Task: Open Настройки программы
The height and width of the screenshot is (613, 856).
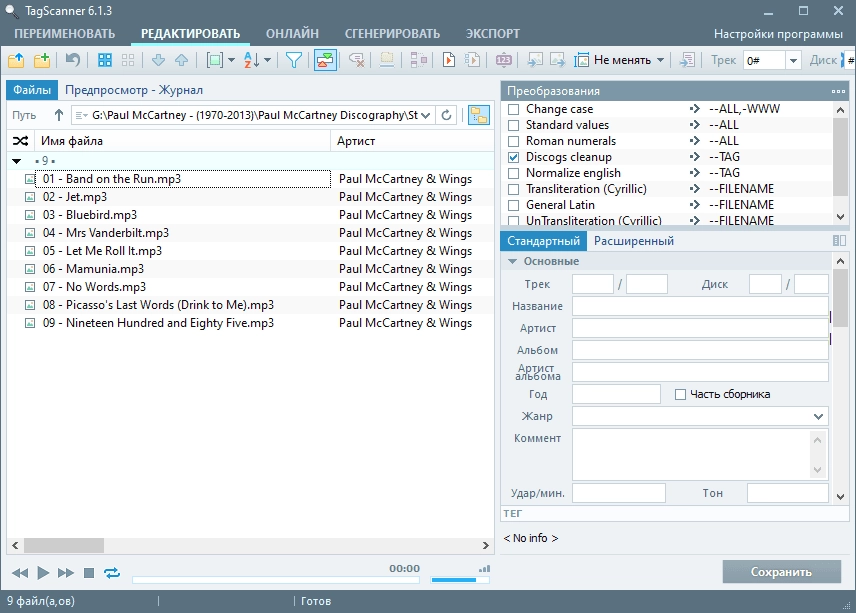Action: pos(778,34)
